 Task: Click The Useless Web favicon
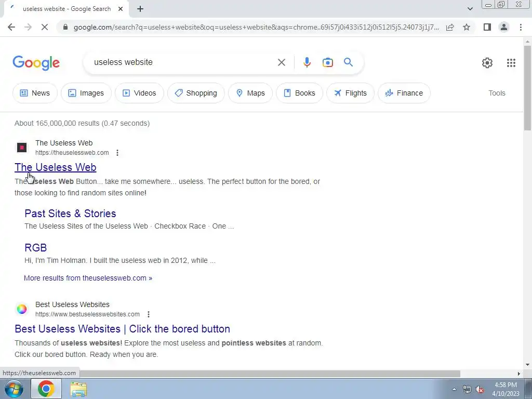point(22,148)
